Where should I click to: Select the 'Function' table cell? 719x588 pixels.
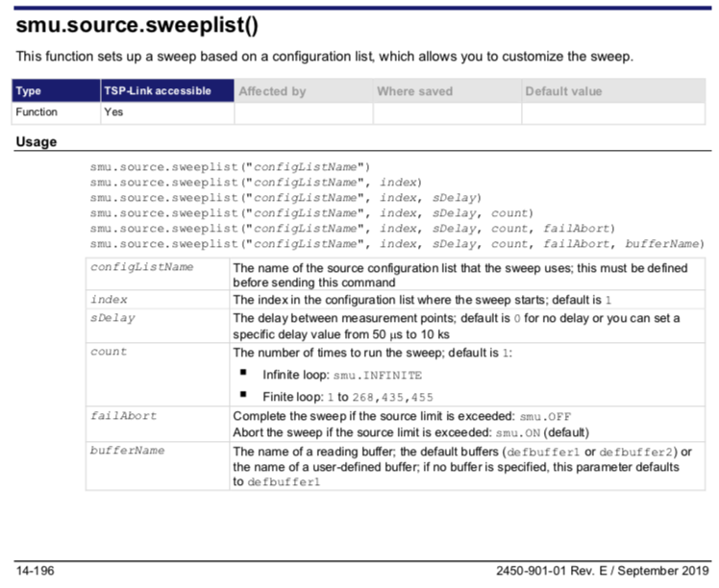[56, 112]
